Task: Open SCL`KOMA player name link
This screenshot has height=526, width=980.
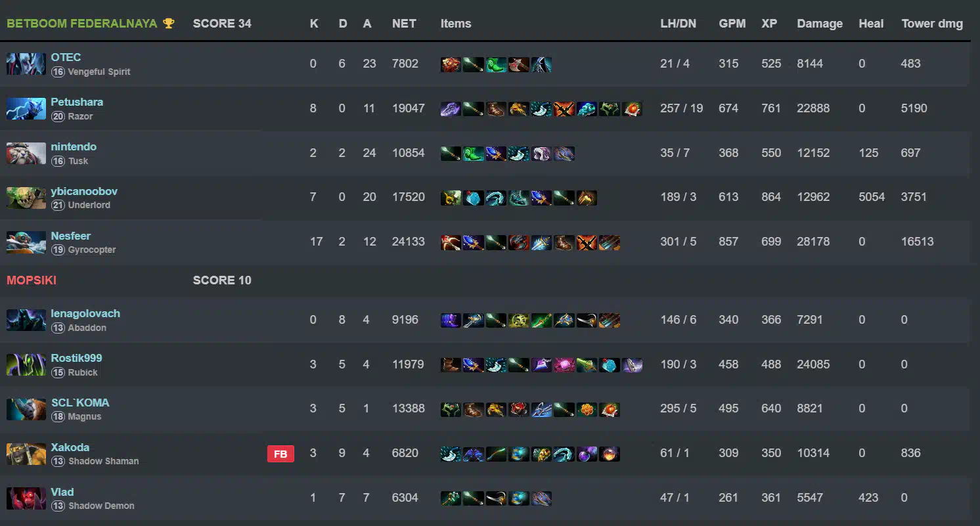Action: [80, 403]
